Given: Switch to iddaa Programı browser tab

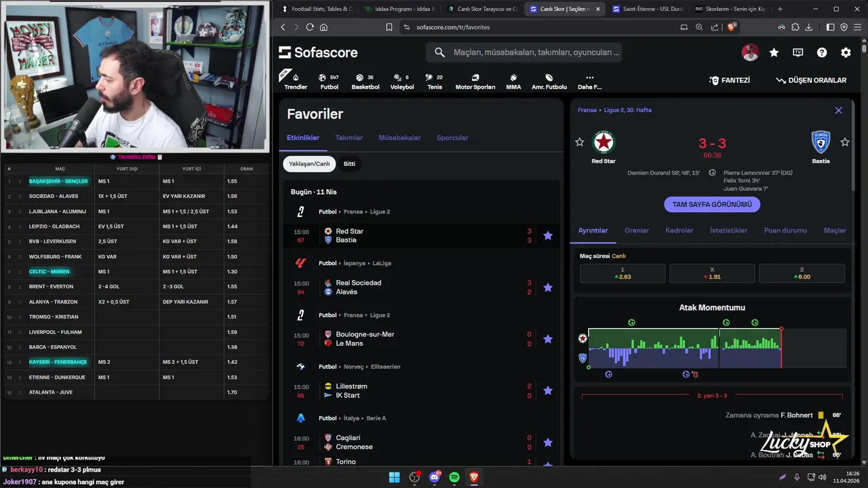Looking at the screenshot, I should click(x=399, y=9).
